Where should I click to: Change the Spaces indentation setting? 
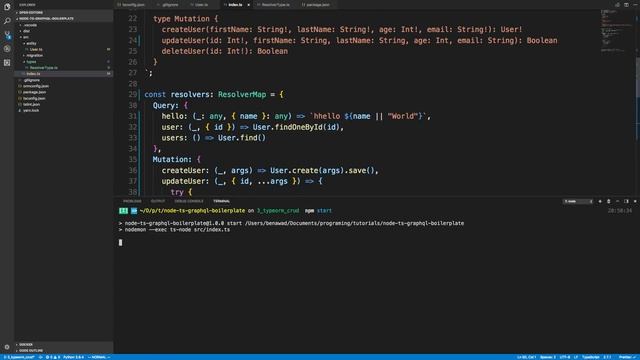(548, 357)
